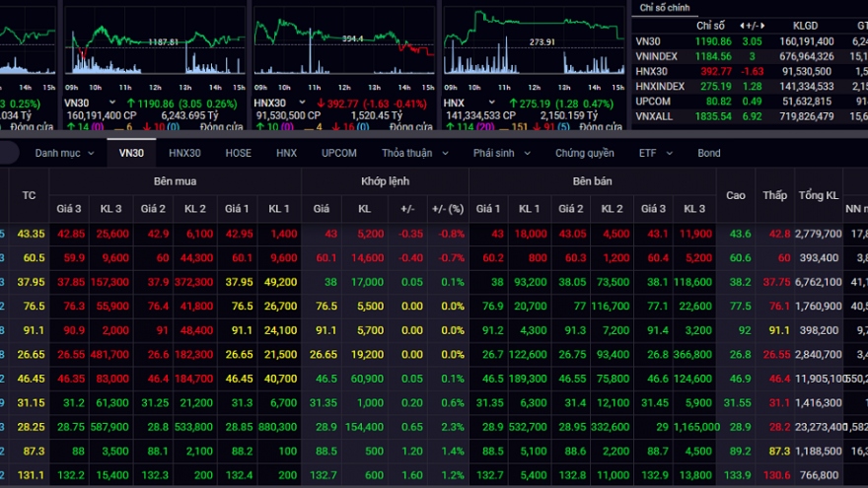
Task: Open HNX chart index selector dropdown
Action: click(x=491, y=103)
